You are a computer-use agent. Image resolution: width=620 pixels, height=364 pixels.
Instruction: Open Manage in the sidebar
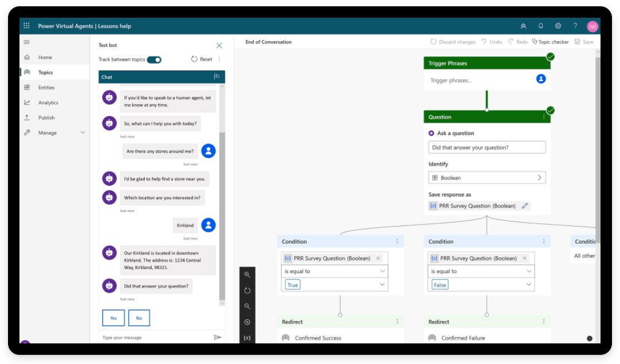(x=54, y=132)
